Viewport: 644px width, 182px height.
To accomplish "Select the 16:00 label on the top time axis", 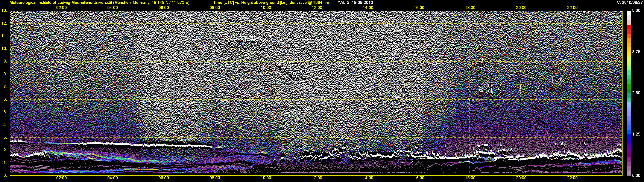I will [x=419, y=8].
